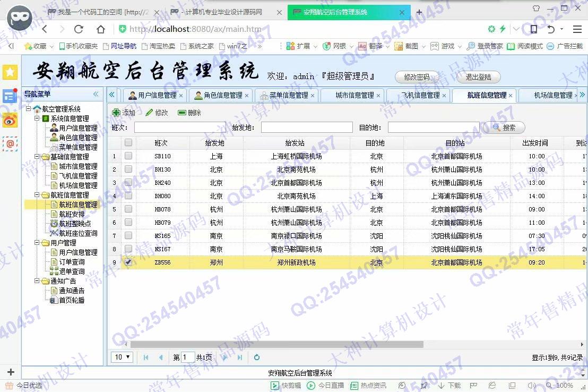This screenshot has height=392, width=588.
Task: Collapse the 系统信息管理 tree node
Action: point(38,118)
